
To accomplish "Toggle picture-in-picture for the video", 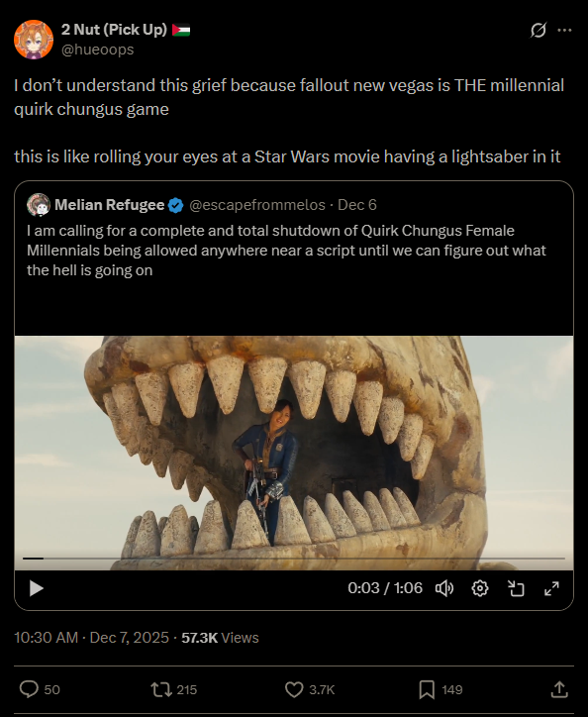I will point(516,588).
